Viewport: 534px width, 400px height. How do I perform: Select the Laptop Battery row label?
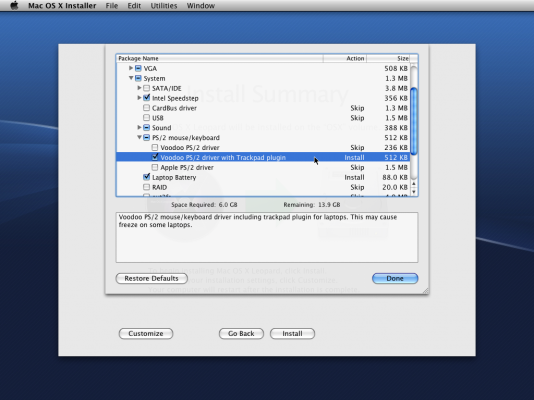tap(174, 177)
